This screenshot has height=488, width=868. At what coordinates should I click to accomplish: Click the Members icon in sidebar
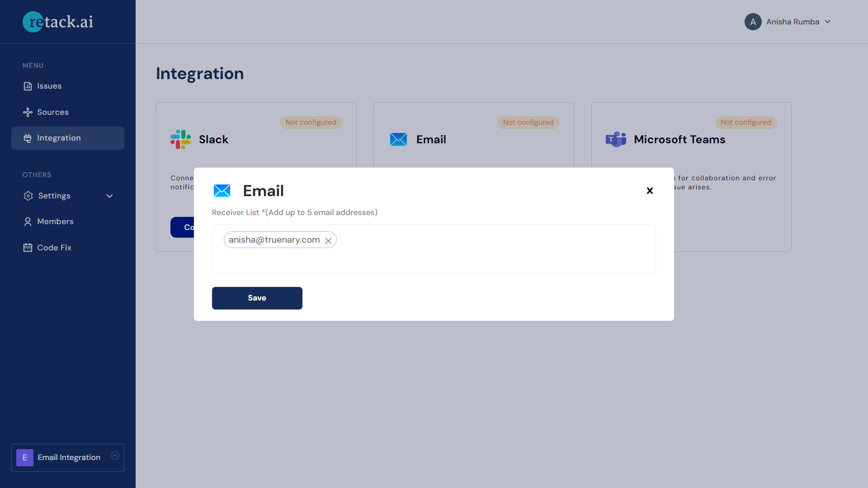(x=28, y=221)
